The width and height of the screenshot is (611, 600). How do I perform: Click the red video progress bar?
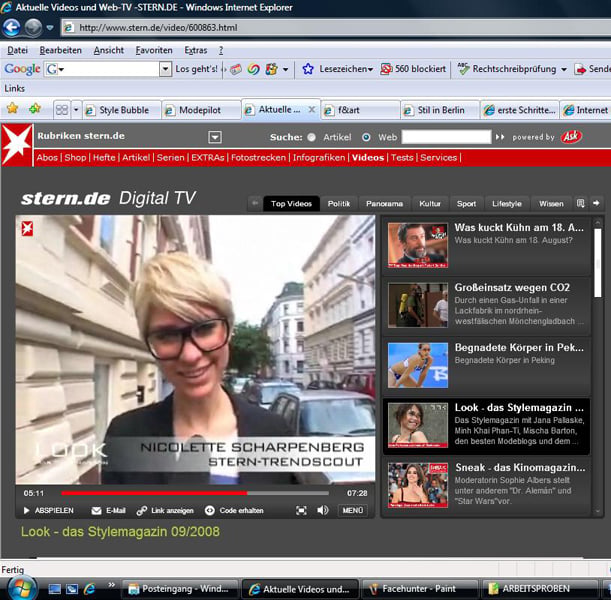[154, 493]
